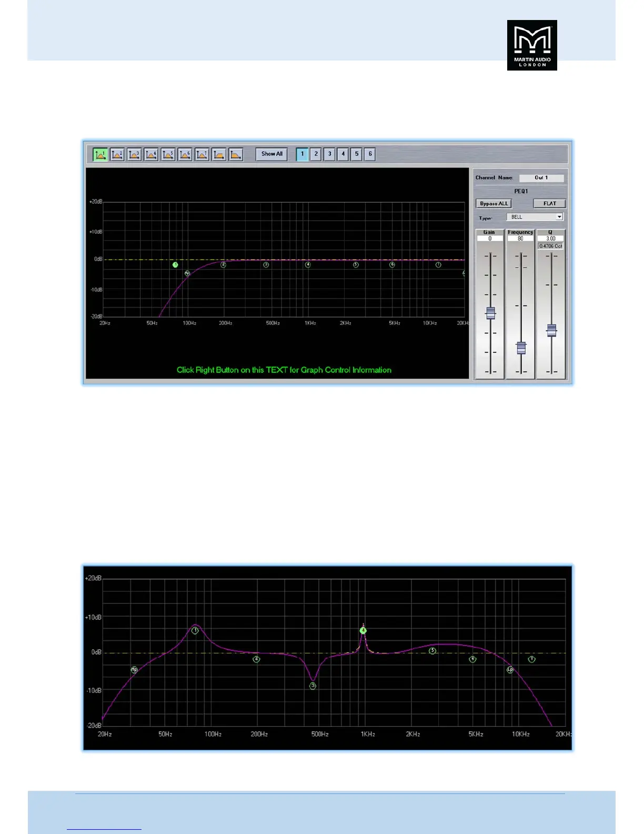Select the Lp node on the lower graph

coord(510,670)
